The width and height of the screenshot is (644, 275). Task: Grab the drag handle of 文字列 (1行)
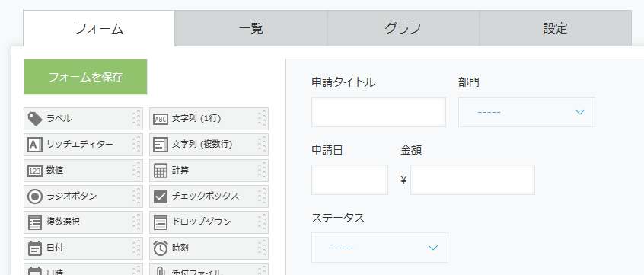click(262, 119)
